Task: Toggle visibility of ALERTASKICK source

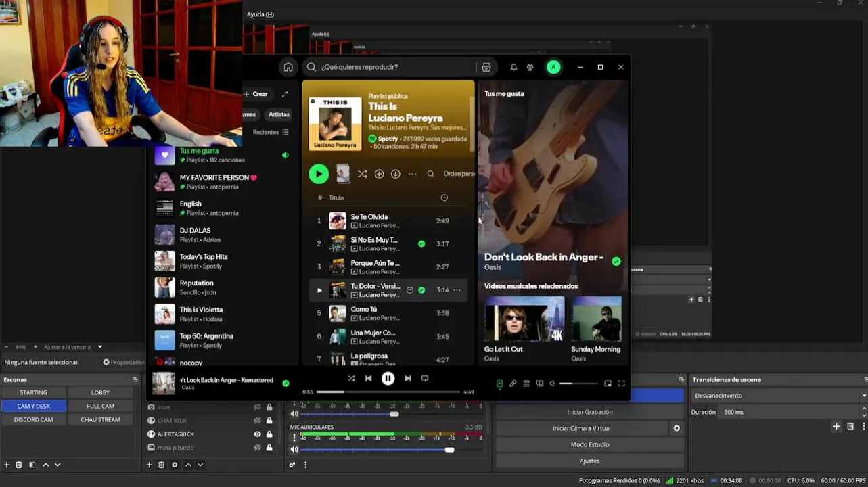Action: 257,434
